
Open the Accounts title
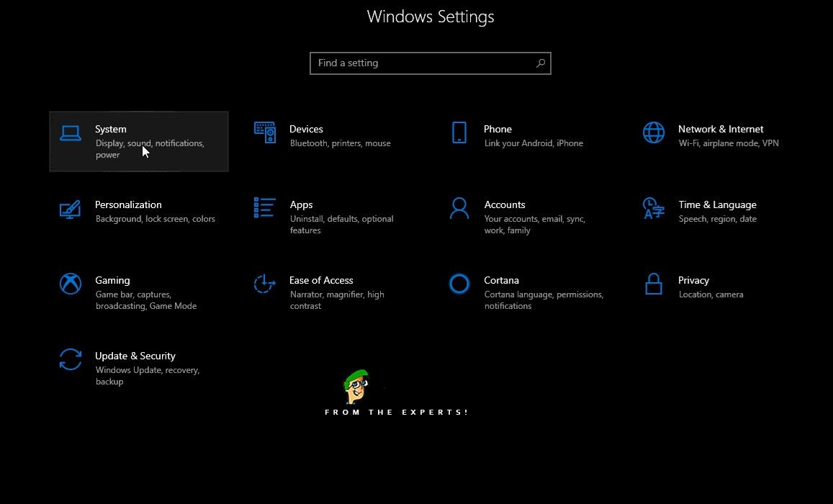[505, 204]
